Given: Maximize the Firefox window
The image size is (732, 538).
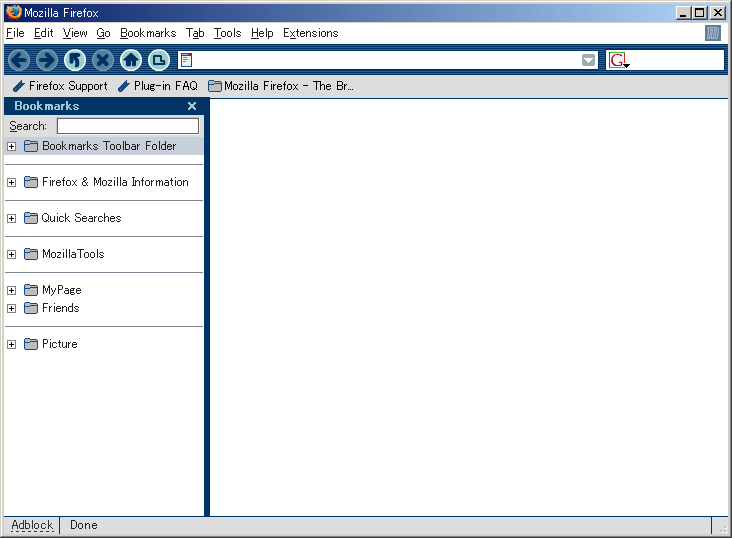Looking at the screenshot, I should tap(700, 13).
